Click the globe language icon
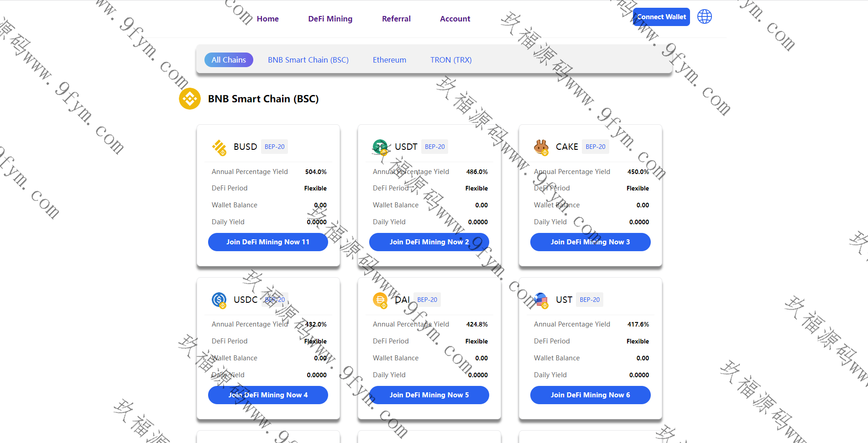Screen dimensions: 868x443 point(704,17)
